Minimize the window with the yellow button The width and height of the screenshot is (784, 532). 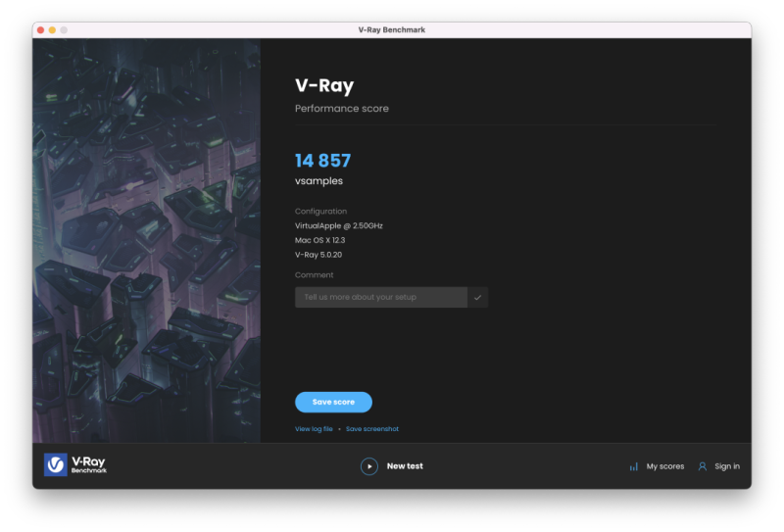click(53, 30)
